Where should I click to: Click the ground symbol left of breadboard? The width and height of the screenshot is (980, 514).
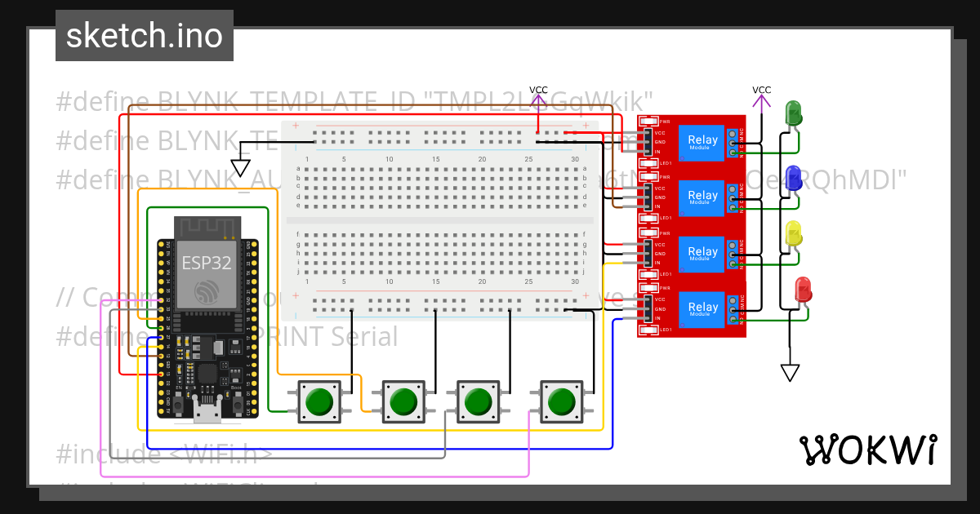click(x=240, y=167)
